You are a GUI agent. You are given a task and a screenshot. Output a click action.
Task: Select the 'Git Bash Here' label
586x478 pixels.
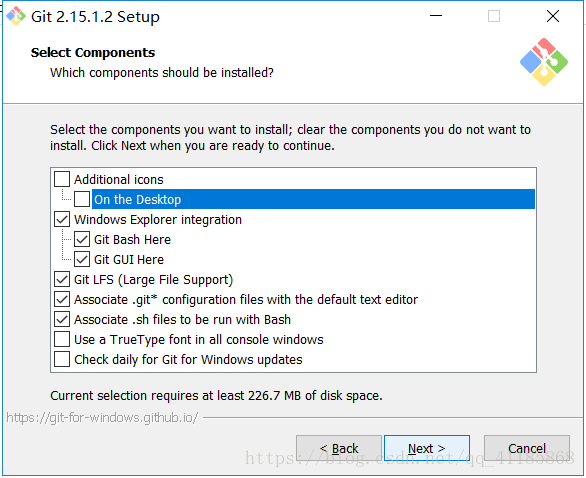pos(132,240)
